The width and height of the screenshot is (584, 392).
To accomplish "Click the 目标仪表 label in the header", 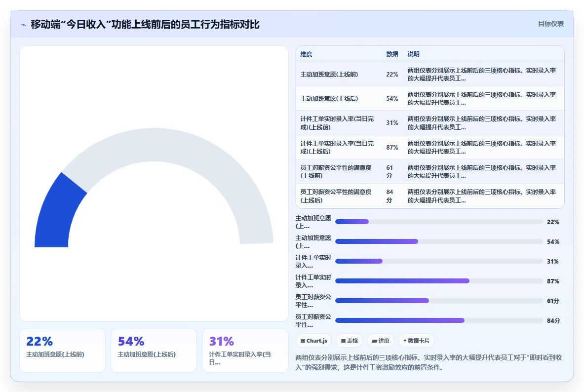I will pyautogui.click(x=550, y=24).
